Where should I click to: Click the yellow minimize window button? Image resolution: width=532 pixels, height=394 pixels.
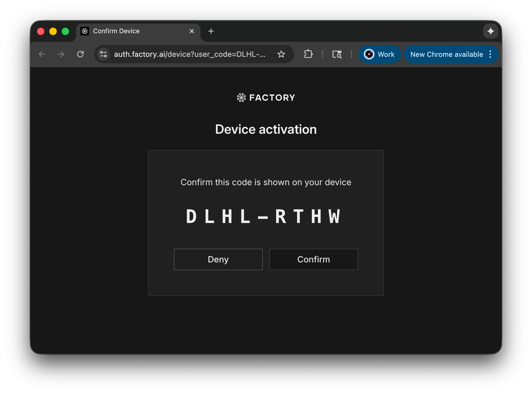click(53, 31)
